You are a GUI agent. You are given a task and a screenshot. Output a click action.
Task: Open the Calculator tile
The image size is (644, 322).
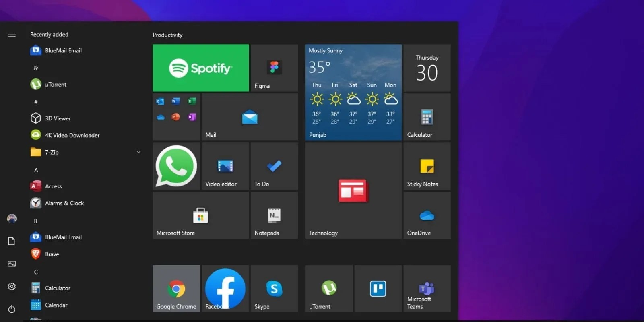tap(427, 117)
